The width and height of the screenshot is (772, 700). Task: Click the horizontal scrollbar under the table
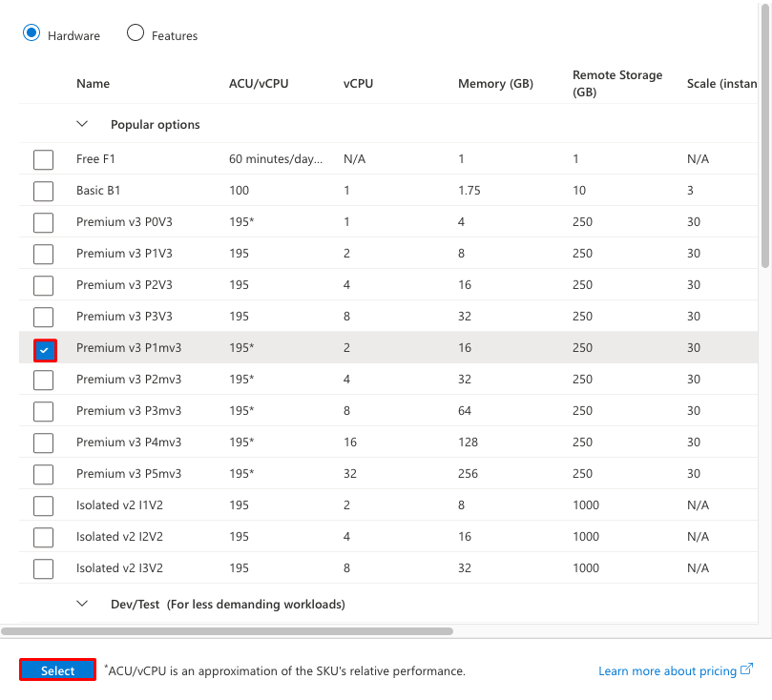pos(227,630)
